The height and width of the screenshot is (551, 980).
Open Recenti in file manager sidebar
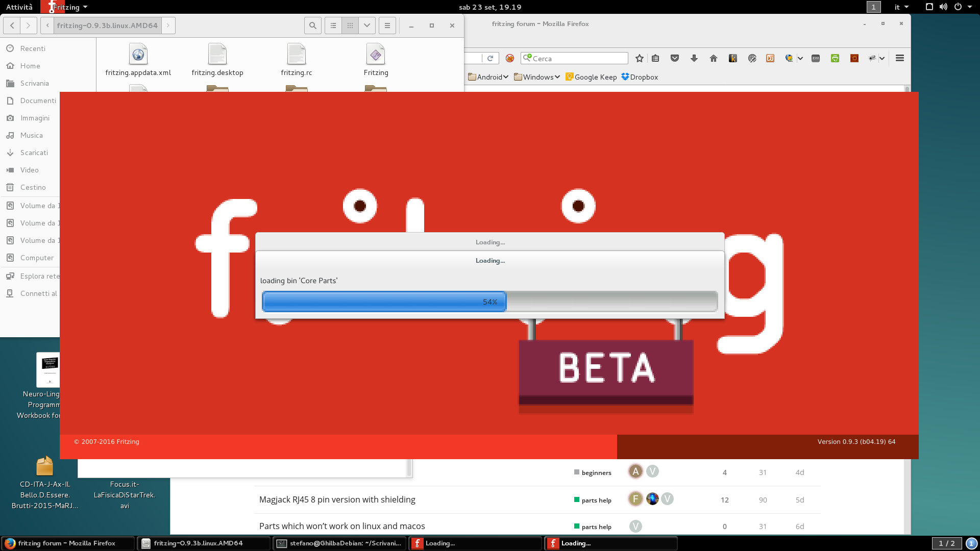33,48
